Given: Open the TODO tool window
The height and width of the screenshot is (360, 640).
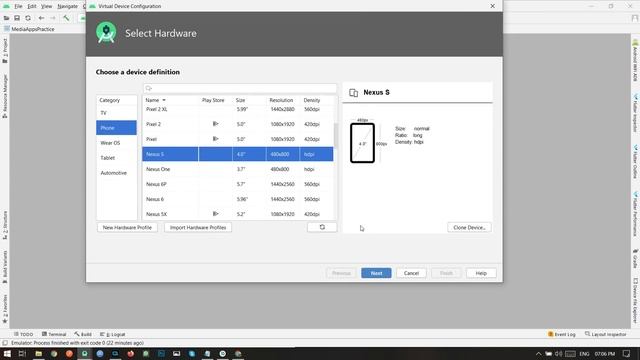Looking at the screenshot, I should 23,334.
